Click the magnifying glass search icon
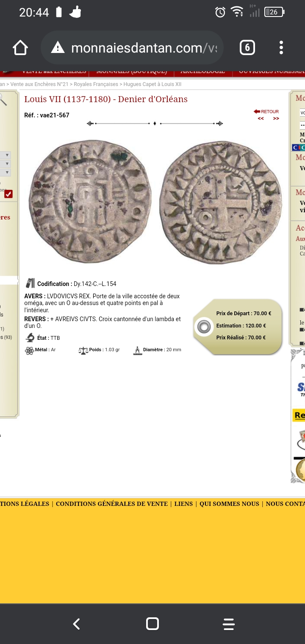Viewport: 305px width, 644px height. pyautogui.click(x=3, y=99)
